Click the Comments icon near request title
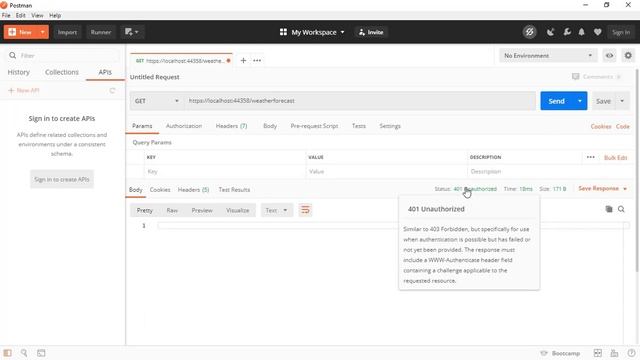 tap(576, 77)
